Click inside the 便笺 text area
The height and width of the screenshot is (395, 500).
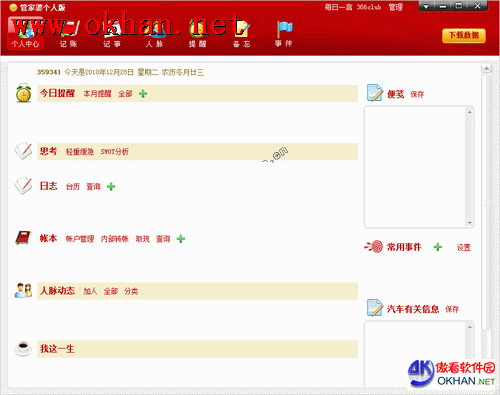tap(415, 167)
